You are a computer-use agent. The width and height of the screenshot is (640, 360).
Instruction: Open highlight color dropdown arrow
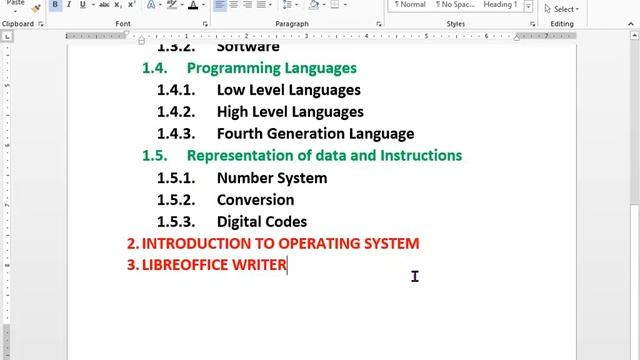(x=182, y=4)
